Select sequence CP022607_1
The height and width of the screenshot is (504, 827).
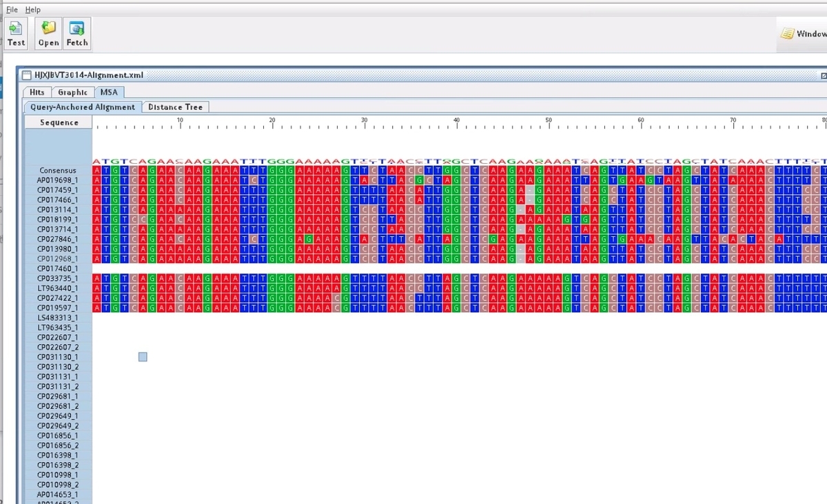(x=58, y=337)
